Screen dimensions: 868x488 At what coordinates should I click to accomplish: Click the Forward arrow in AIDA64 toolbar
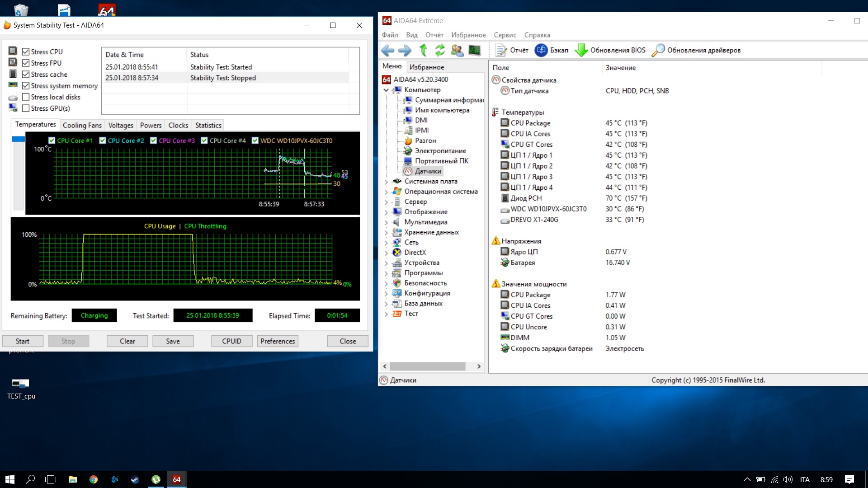pyautogui.click(x=405, y=50)
